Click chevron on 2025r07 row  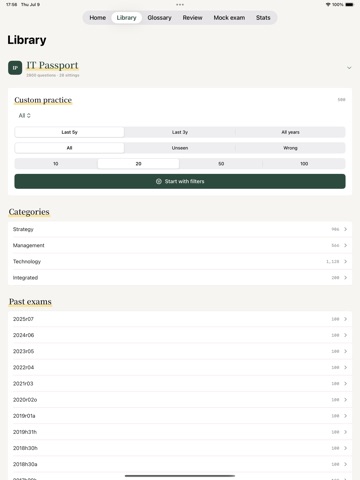tap(346, 319)
